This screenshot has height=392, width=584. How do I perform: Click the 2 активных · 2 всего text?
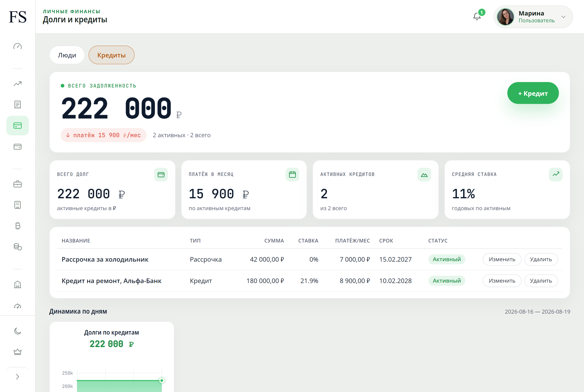click(x=182, y=135)
